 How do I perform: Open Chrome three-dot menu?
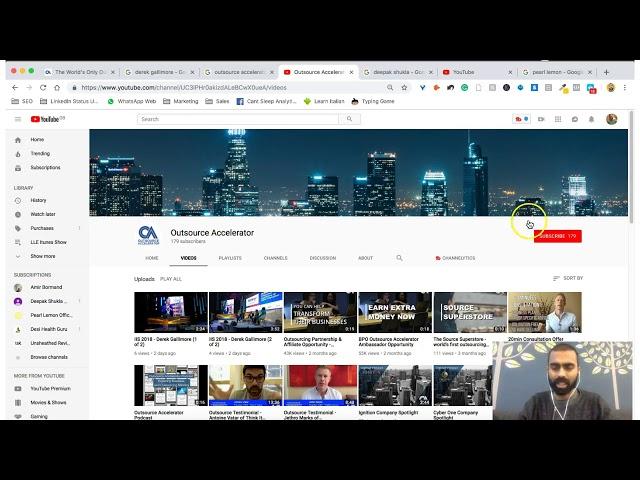click(624, 87)
